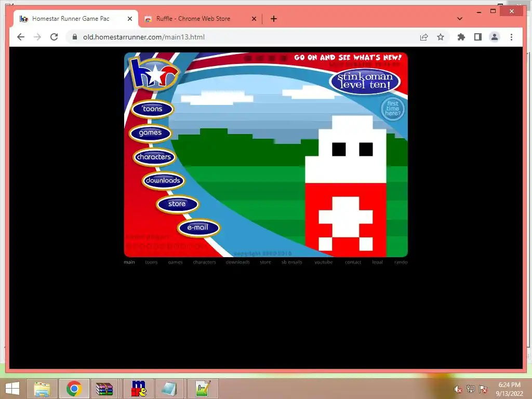Click the store footer link
This screenshot has height=399, width=532.
point(265,262)
